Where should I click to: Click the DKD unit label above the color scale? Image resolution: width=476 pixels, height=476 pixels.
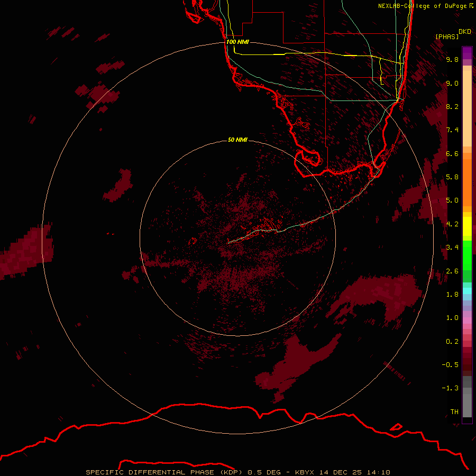pyautogui.click(x=465, y=32)
